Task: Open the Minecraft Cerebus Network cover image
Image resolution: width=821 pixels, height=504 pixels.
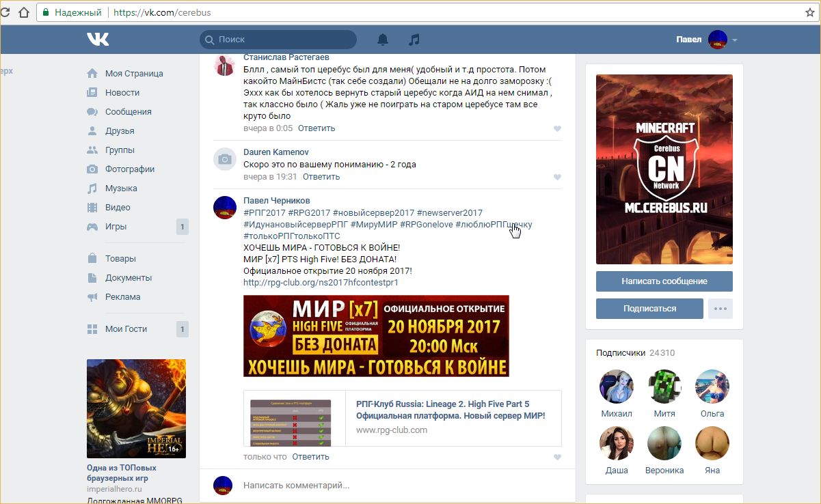Action: point(664,169)
